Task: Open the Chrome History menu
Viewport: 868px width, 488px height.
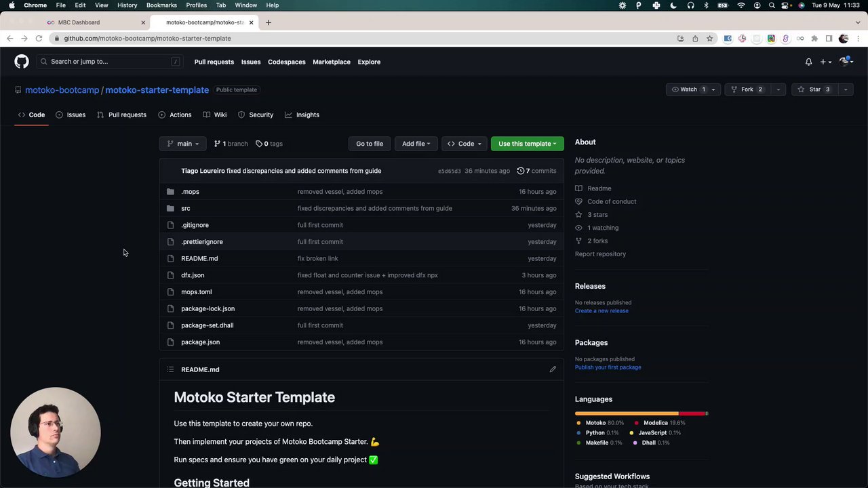Action: point(127,5)
